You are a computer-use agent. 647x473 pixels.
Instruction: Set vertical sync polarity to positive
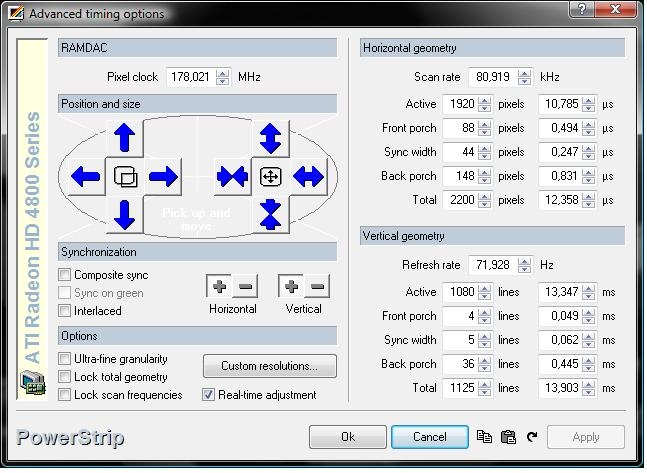(x=291, y=286)
